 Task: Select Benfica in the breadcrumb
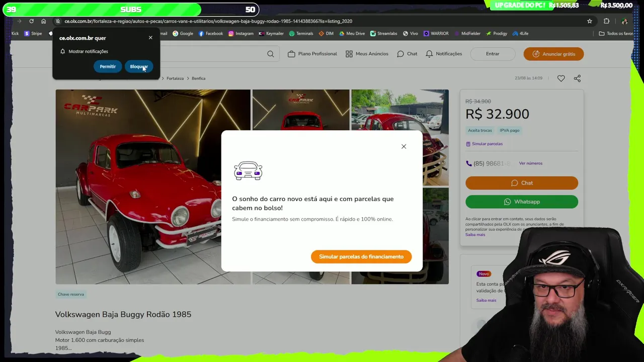[198, 78]
